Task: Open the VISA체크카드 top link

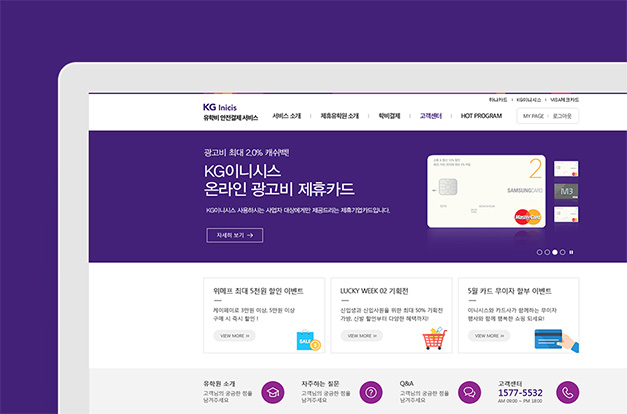Action: 564,100
